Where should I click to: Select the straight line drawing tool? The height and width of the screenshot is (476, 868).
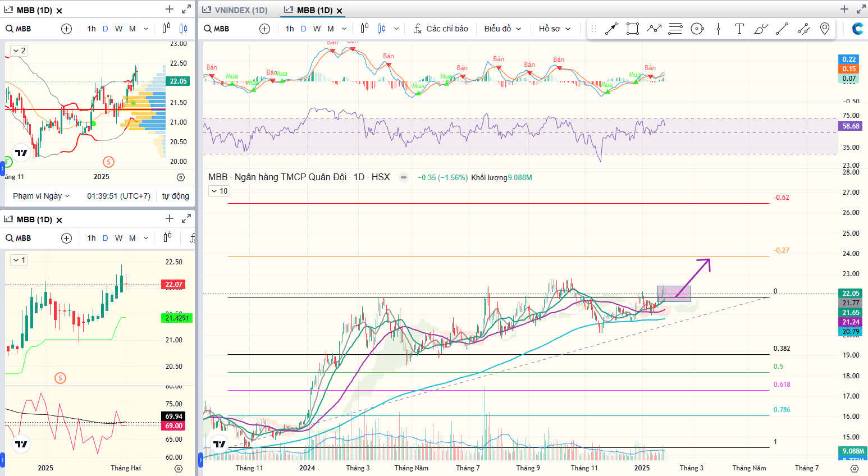coord(782,29)
